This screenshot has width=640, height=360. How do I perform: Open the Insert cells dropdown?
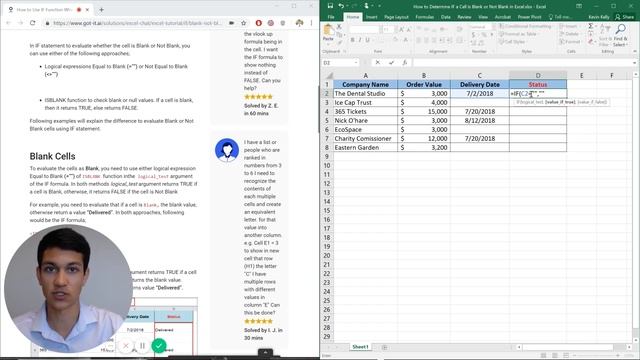coord(570,26)
